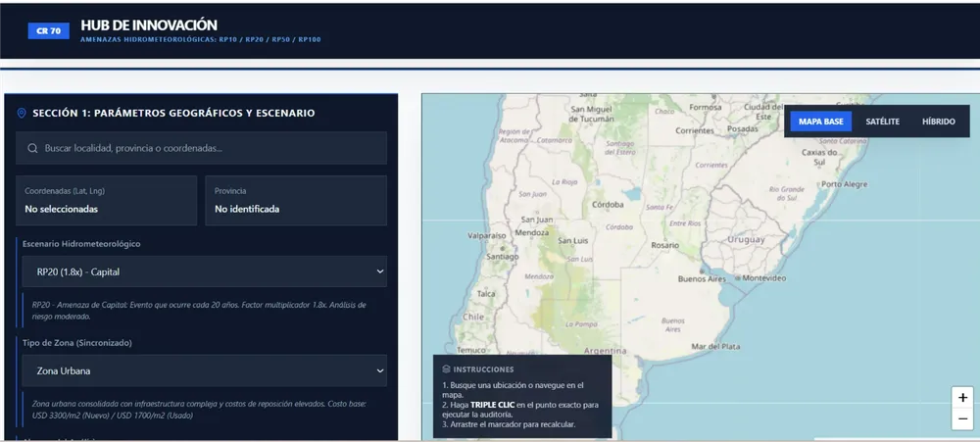Viewport: 980px width, 442px height.
Task: Zoom in the map with the plus button
Action: tap(962, 398)
